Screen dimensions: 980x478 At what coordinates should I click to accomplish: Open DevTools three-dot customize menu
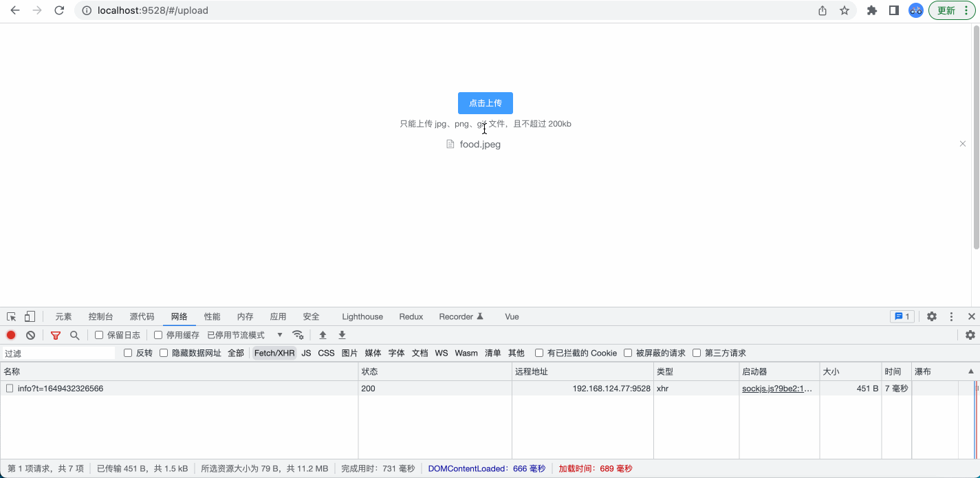[x=952, y=316]
